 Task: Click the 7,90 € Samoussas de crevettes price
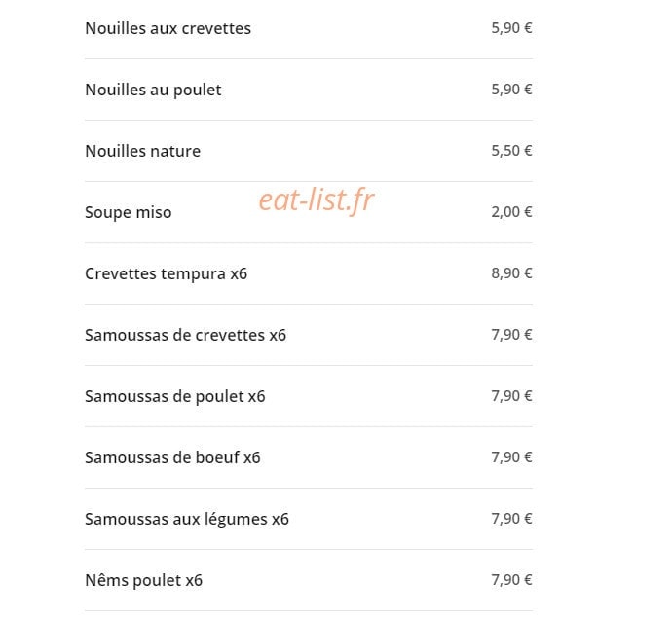(511, 335)
